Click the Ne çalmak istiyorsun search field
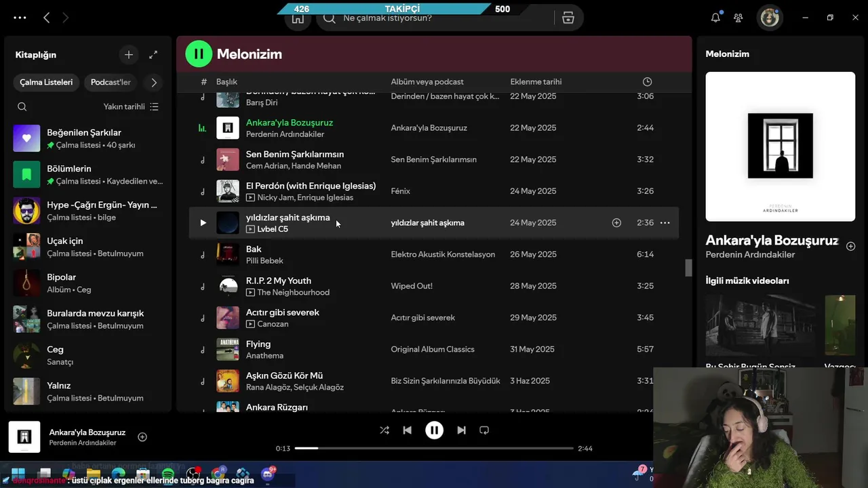This screenshot has width=868, height=488. pyautogui.click(x=434, y=18)
